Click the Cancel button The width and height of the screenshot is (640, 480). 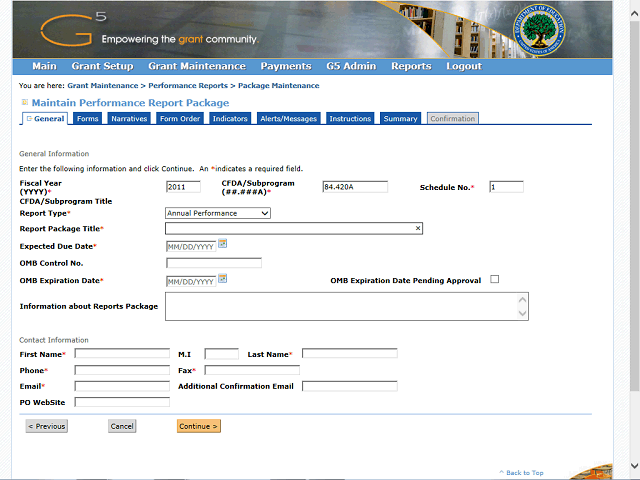[x=122, y=426]
